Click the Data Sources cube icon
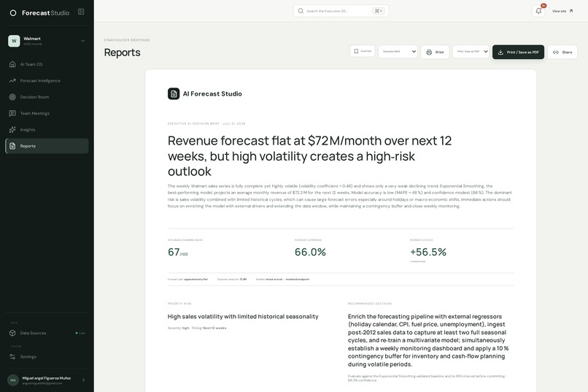The image size is (588, 392). pos(12,333)
